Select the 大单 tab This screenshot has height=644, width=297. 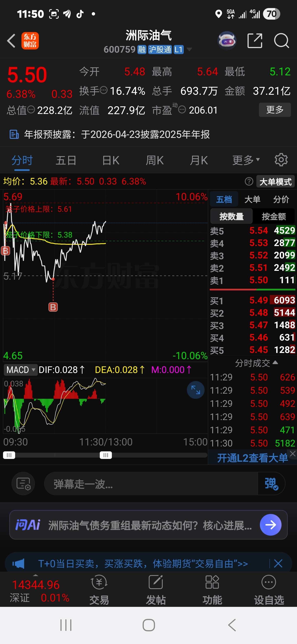coord(252,200)
